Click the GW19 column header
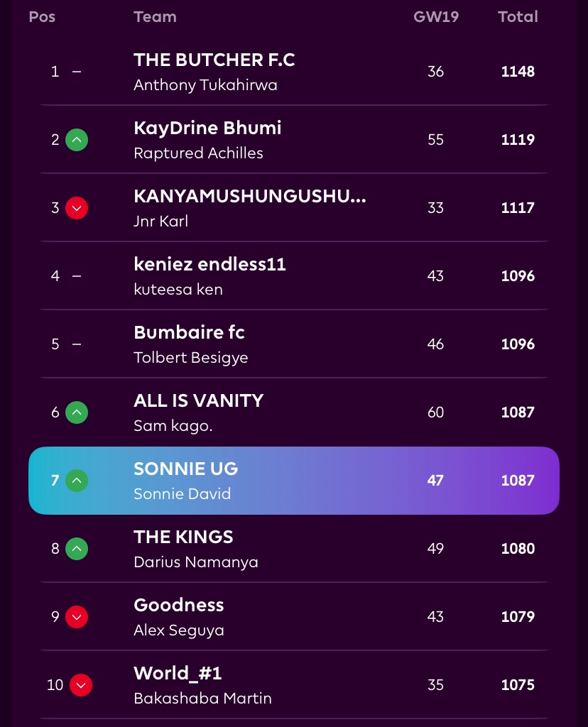Image resolution: width=588 pixels, height=727 pixels. pyautogui.click(x=436, y=16)
